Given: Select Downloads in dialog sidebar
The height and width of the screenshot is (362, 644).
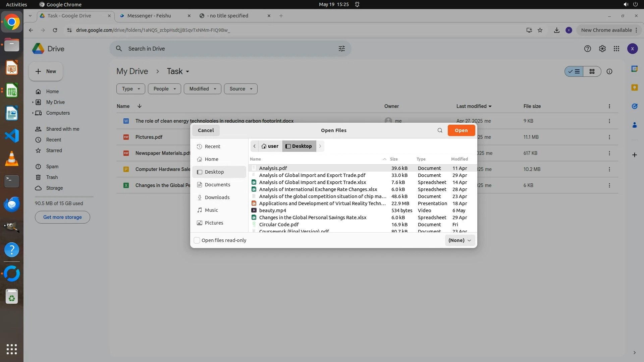Looking at the screenshot, I should tap(217, 197).
